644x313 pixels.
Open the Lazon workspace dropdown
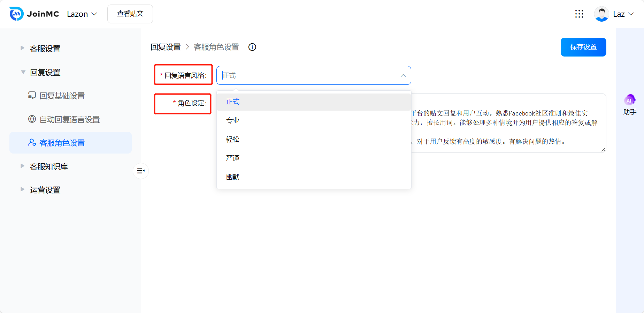[82, 14]
